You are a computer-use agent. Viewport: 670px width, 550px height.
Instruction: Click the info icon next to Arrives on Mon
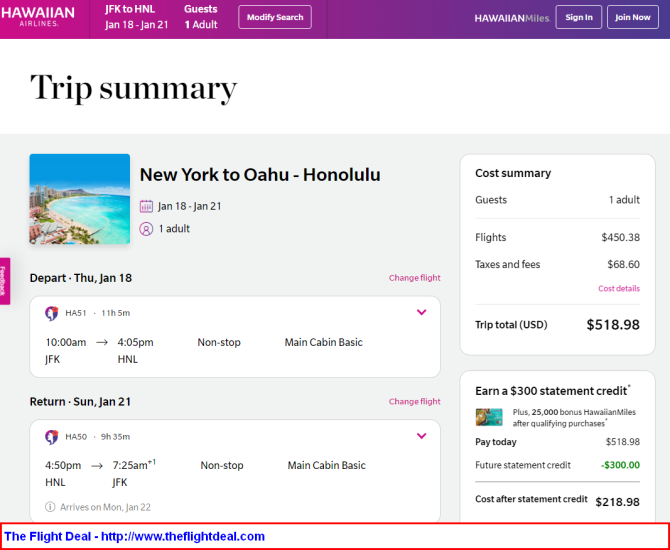51,507
